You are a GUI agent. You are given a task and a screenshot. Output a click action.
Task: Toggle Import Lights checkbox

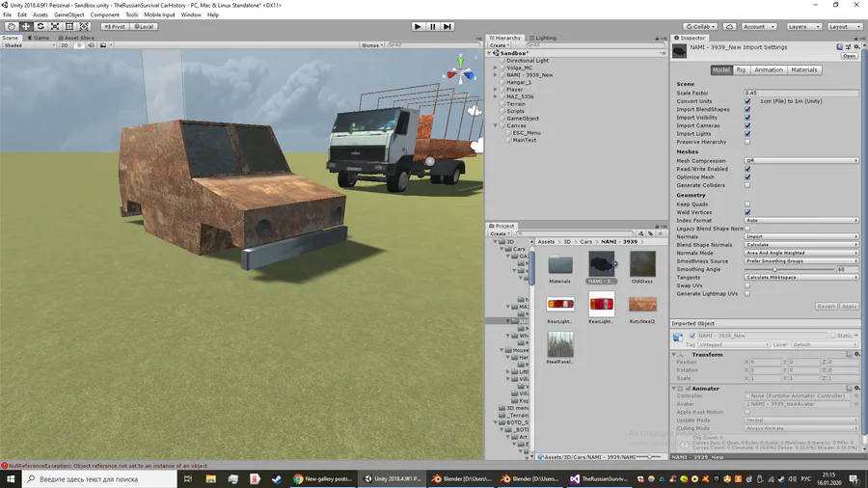[x=747, y=134]
